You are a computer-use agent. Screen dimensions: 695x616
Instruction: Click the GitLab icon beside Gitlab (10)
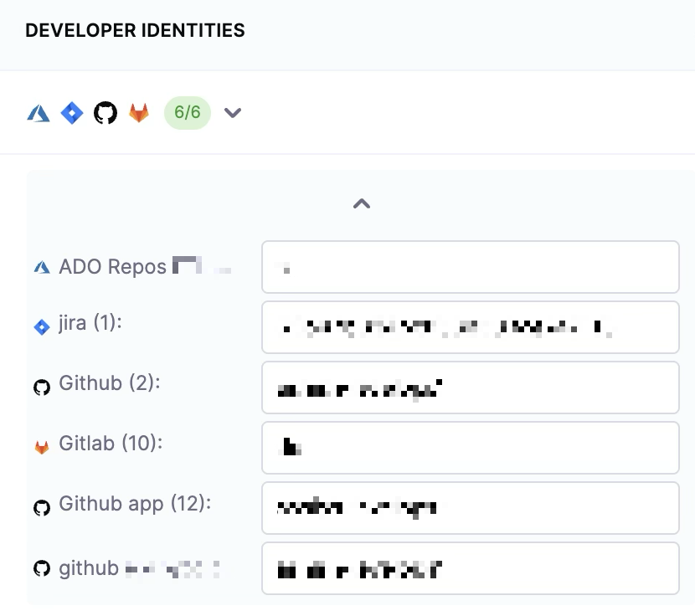(x=42, y=448)
